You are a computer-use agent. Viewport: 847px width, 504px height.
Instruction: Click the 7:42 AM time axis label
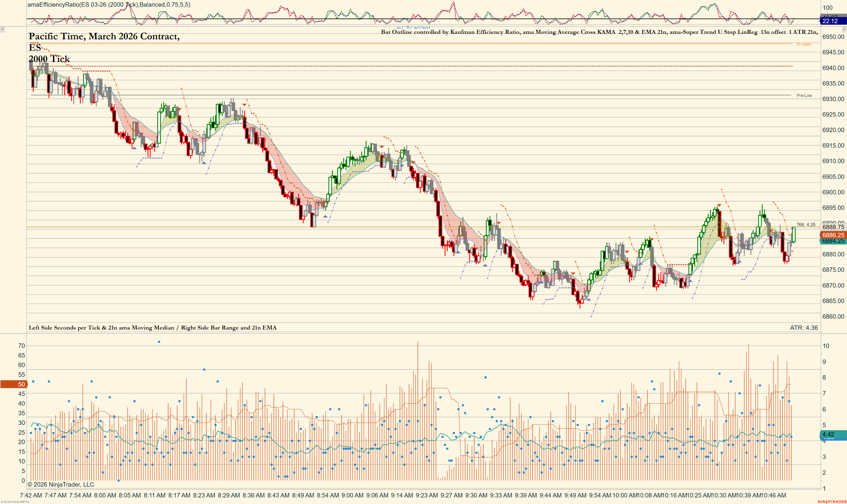(31, 495)
